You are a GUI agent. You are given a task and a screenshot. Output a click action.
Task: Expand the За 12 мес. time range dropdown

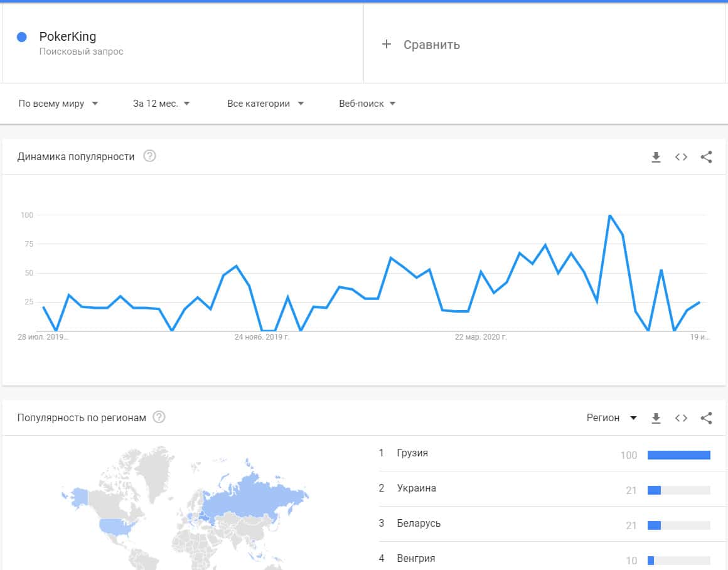(161, 104)
